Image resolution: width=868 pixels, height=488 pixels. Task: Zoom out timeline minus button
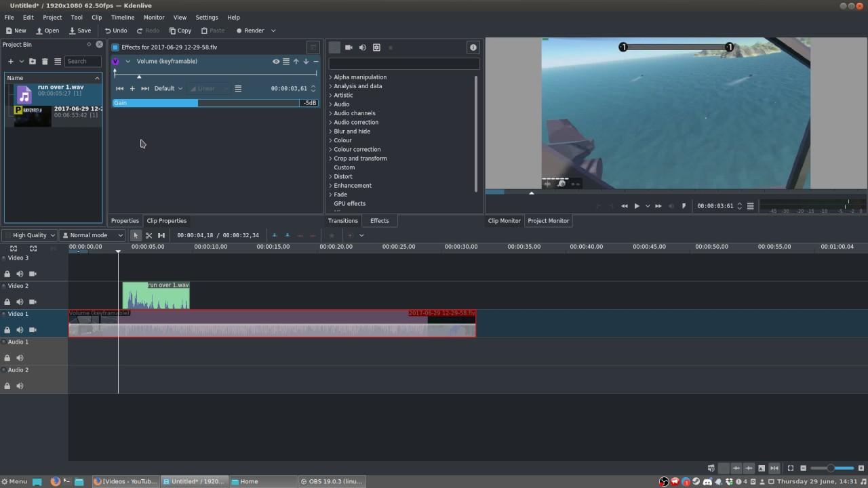804,468
